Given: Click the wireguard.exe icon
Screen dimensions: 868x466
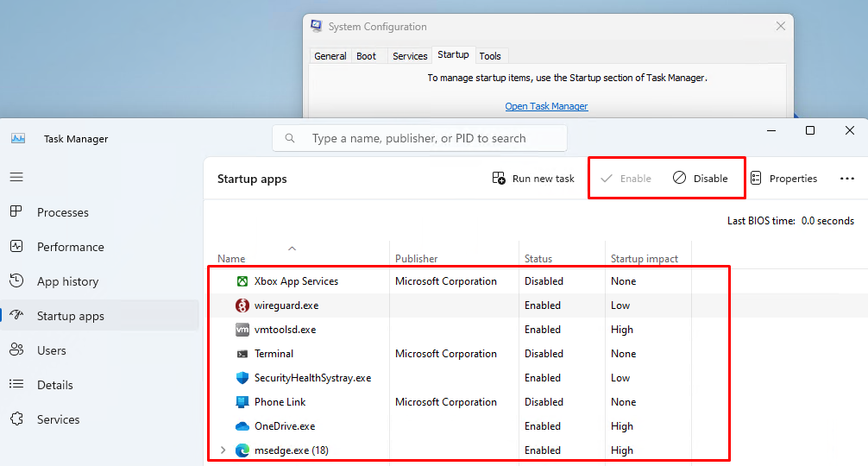Looking at the screenshot, I should [x=242, y=305].
